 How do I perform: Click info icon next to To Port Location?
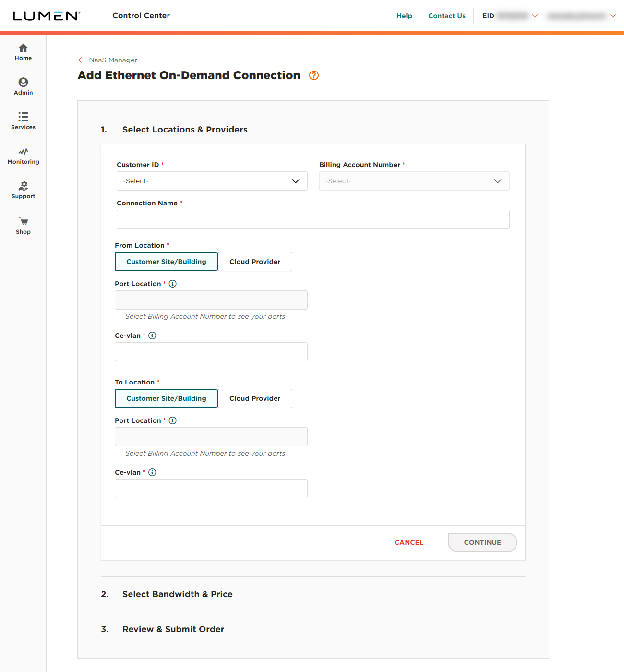tap(173, 420)
